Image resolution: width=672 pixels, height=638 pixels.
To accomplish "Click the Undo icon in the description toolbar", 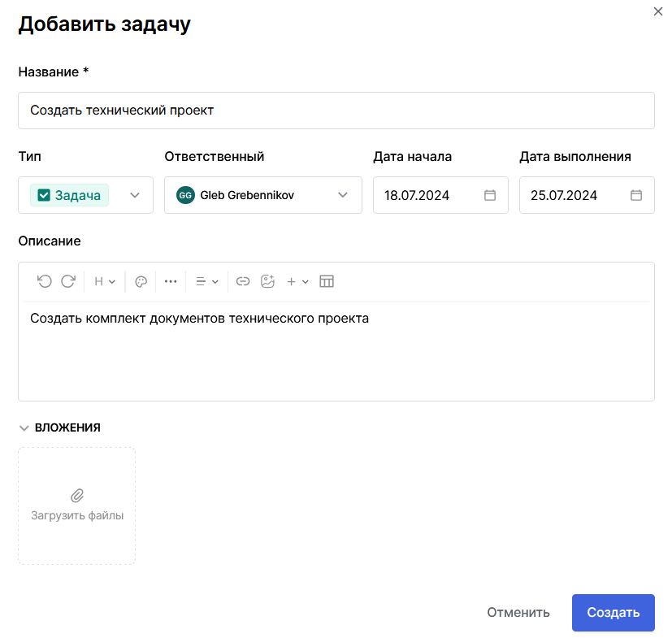I will pyautogui.click(x=45, y=281).
